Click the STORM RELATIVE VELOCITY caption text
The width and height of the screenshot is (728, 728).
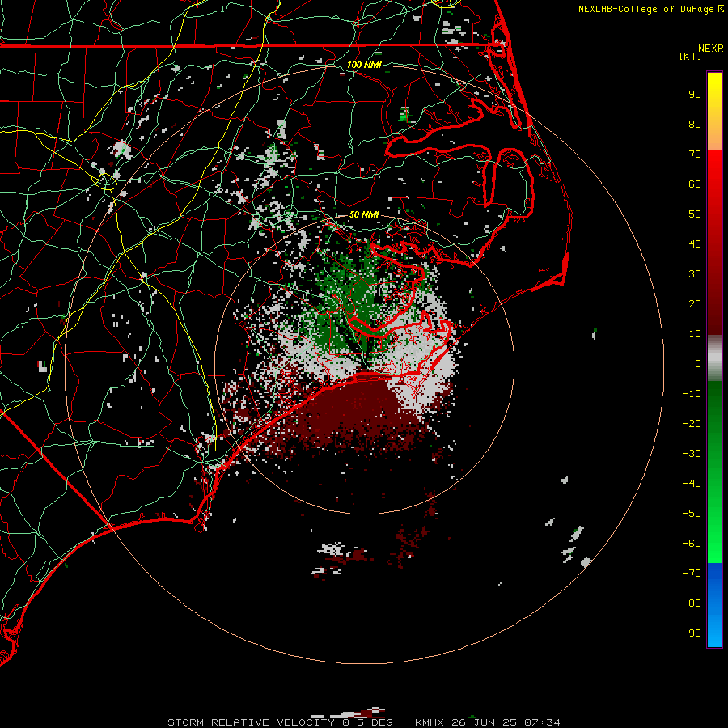click(252, 722)
